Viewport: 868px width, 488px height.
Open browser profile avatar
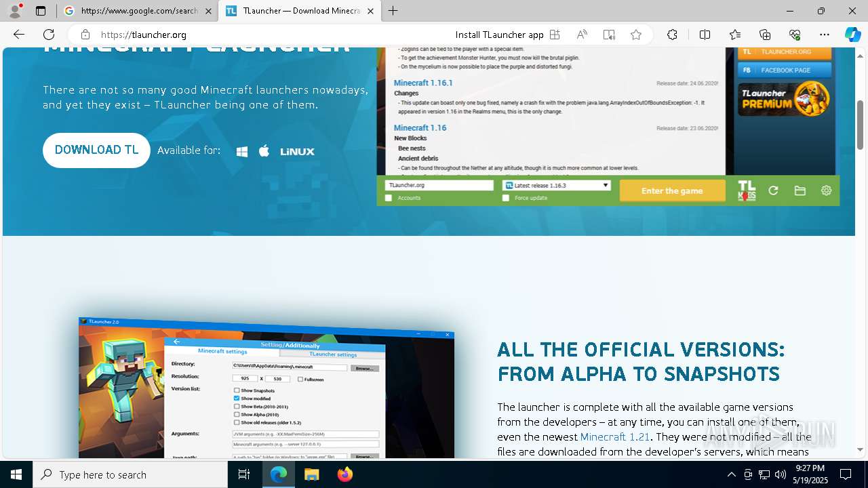pyautogui.click(x=15, y=11)
